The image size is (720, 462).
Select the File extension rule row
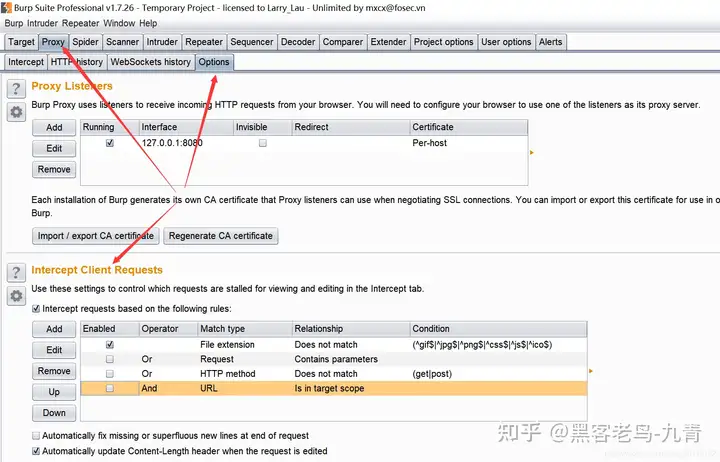tap(334, 344)
